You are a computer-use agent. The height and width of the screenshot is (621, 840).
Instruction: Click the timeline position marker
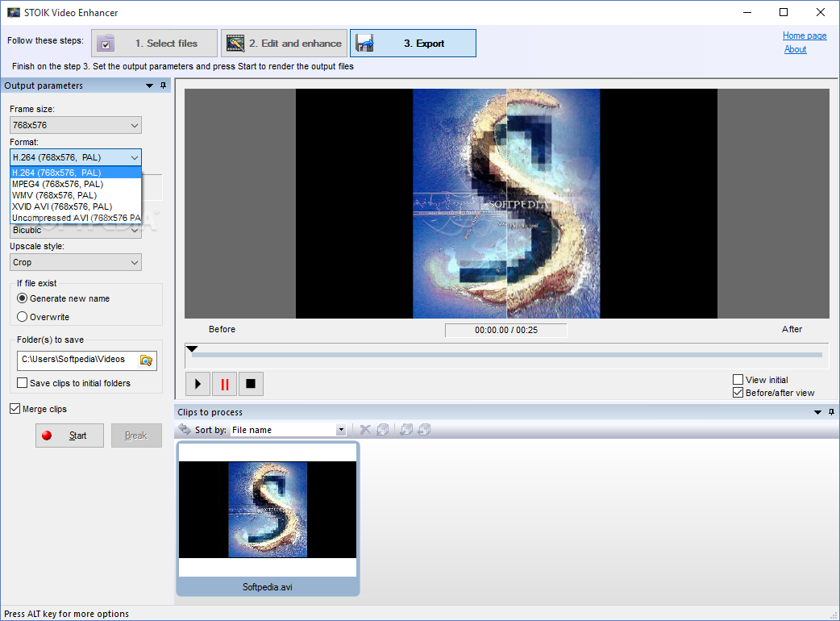192,349
